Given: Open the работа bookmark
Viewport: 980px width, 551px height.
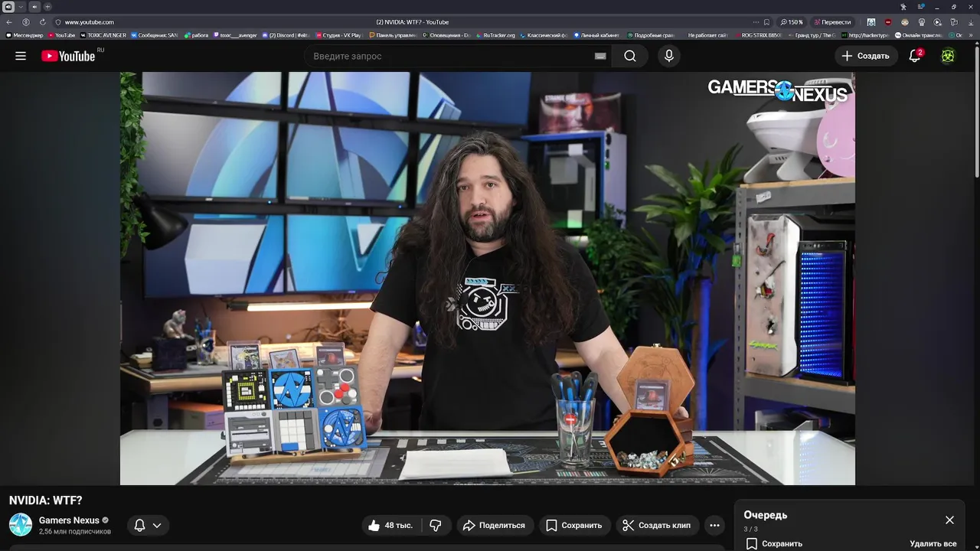Looking at the screenshot, I should point(197,34).
